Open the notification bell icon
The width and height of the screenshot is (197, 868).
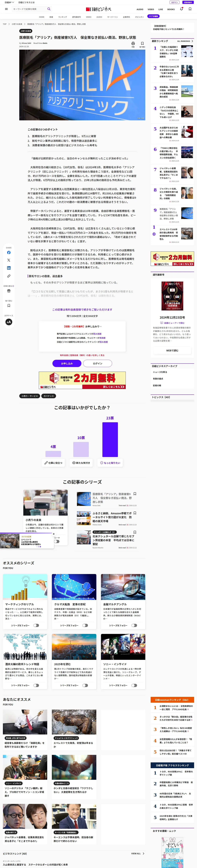[x=182, y=9]
